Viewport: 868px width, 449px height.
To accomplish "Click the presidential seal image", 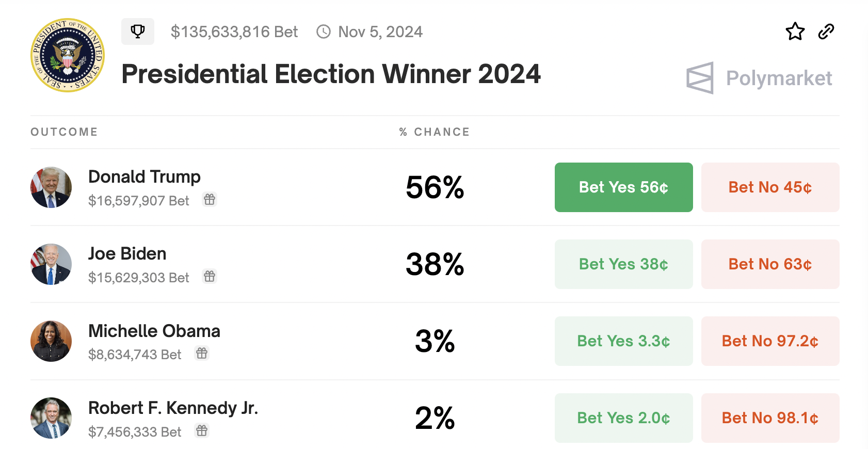I will pos(68,55).
